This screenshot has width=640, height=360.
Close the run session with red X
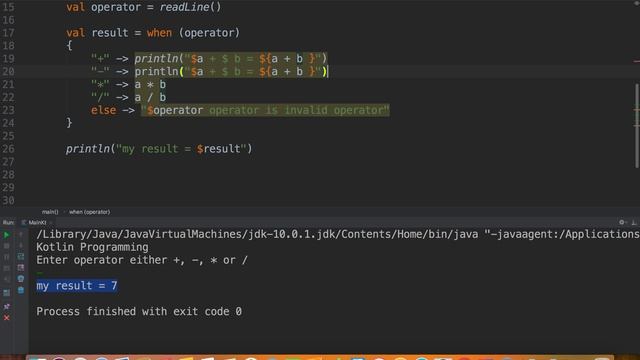click(x=7, y=318)
